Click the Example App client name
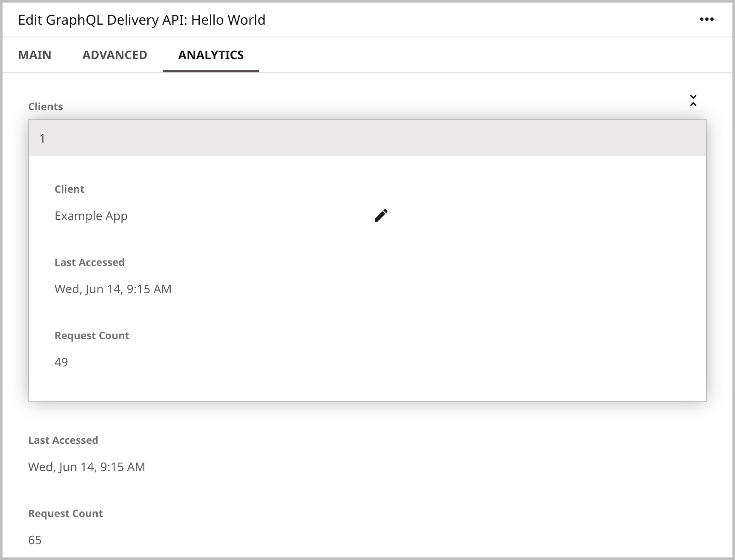 point(91,216)
